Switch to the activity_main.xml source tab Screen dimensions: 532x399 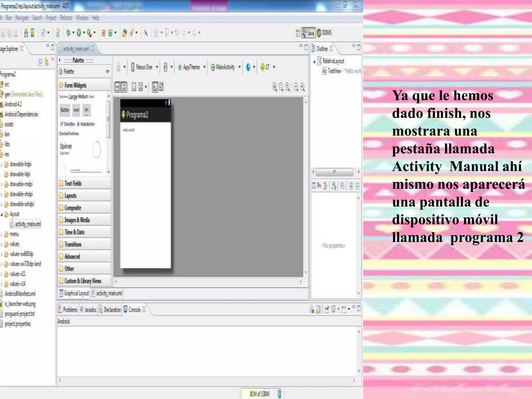[x=107, y=293]
